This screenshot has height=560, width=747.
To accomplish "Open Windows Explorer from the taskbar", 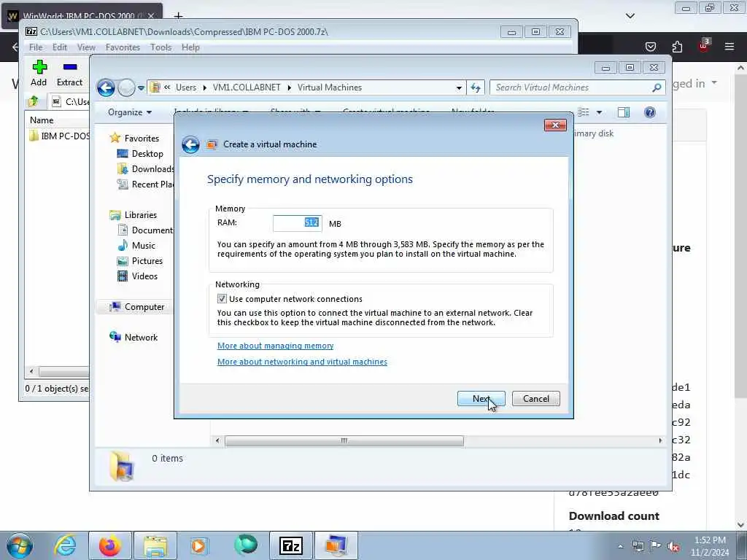I will (155, 545).
